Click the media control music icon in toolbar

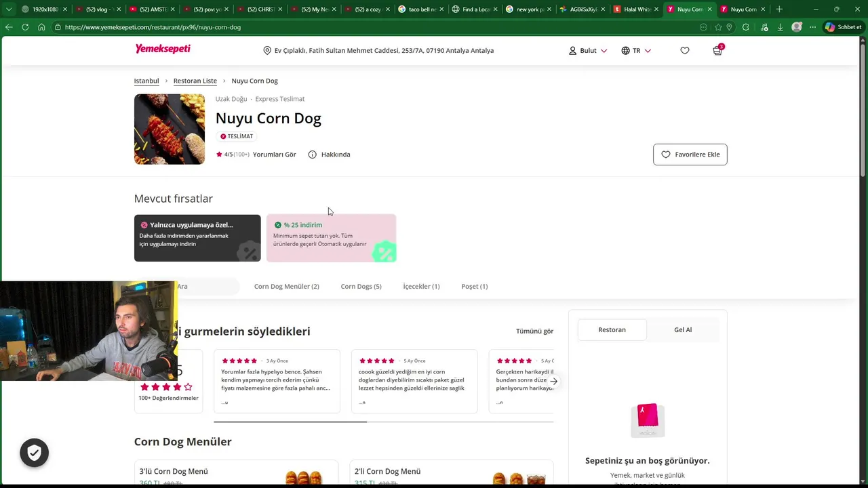coord(764,27)
